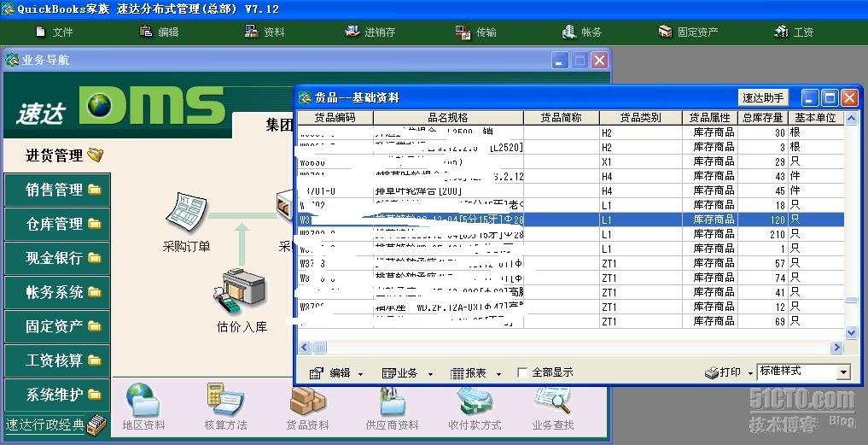Viewport: 868px width, 445px height.
Task: Toggle the 全部显示 checkbox
Action: coord(522,373)
